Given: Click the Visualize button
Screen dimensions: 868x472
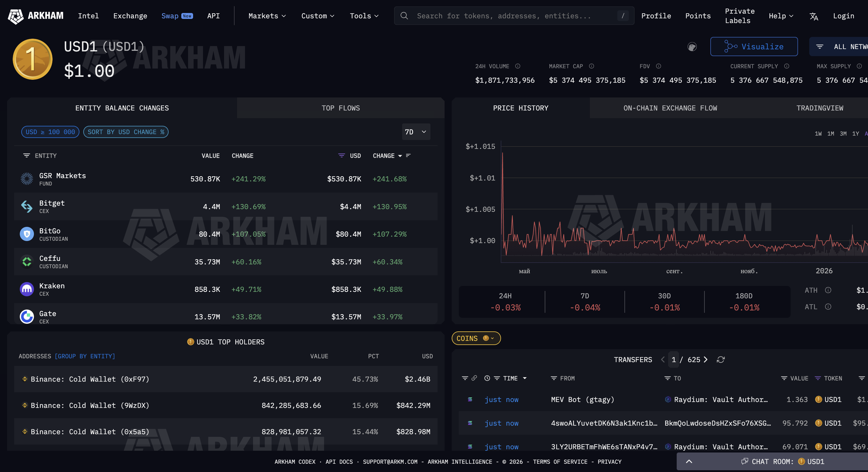Looking at the screenshot, I should point(753,47).
